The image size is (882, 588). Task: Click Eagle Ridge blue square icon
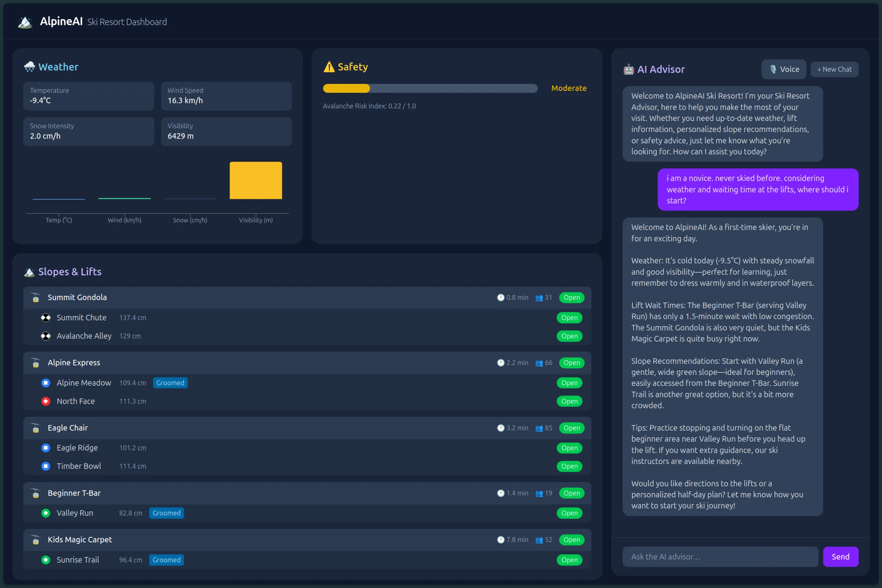click(46, 448)
